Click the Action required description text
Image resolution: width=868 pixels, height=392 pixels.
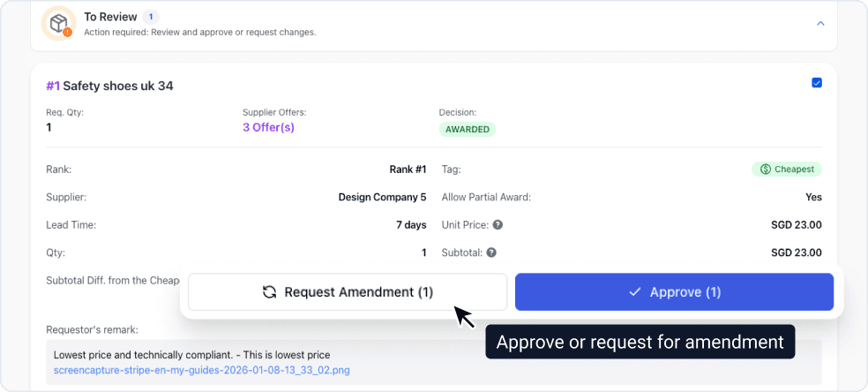pyautogui.click(x=200, y=32)
